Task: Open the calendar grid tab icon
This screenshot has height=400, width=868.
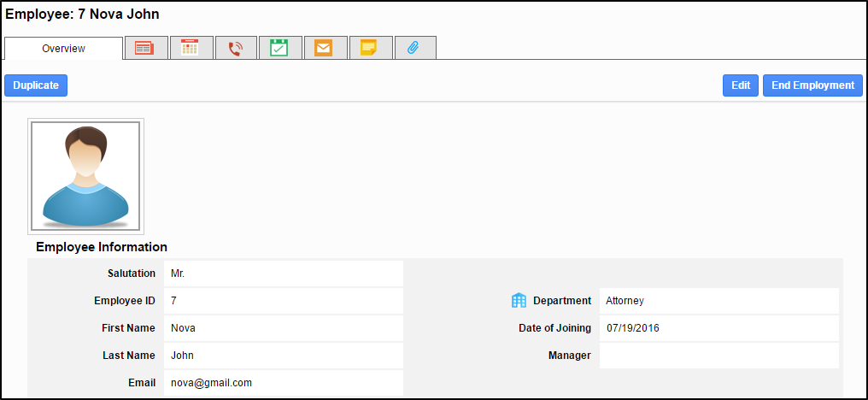Action: pos(190,49)
